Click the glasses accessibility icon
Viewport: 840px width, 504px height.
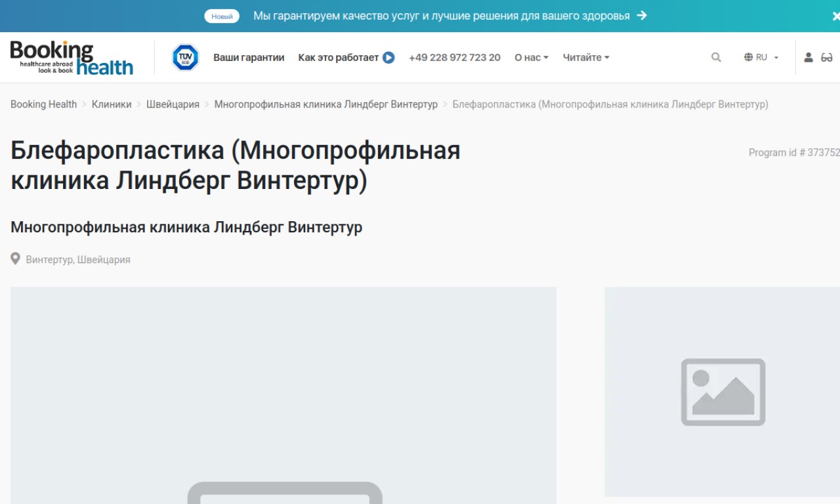click(x=827, y=58)
